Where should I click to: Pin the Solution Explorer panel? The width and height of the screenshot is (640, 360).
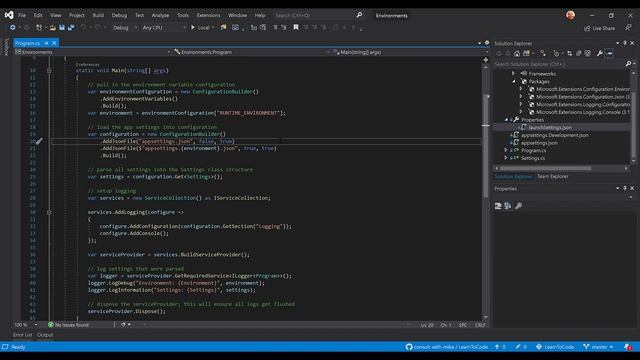pos(625,43)
